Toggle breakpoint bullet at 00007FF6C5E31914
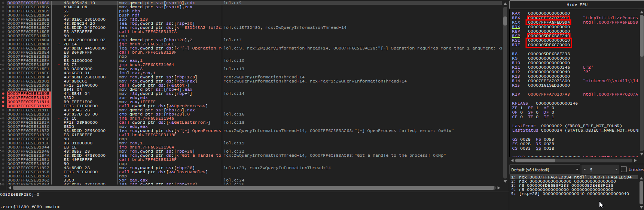 [x=3, y=102]
